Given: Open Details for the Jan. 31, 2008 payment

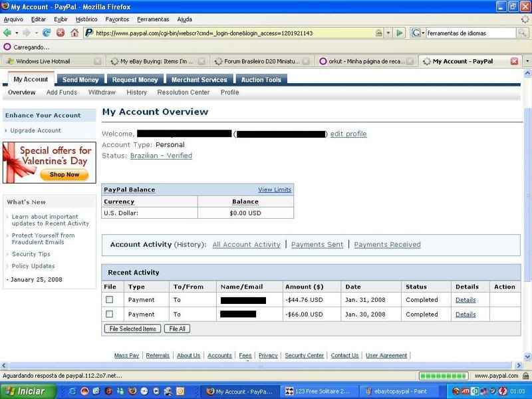Looking at the screenshot, I should pos(465,300).
